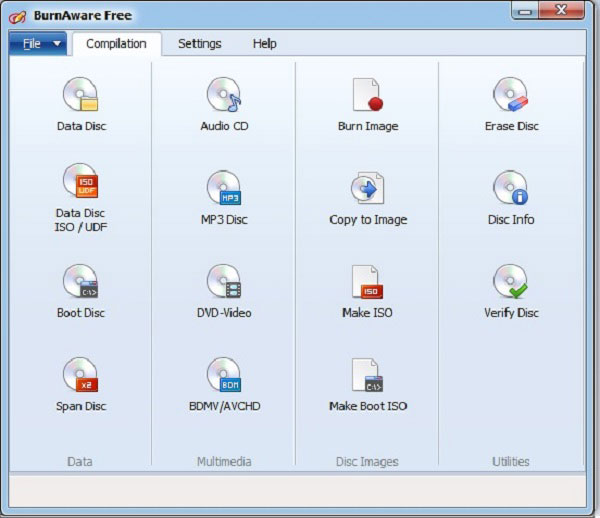600x518 pixels.
Task: Open the Help menu
Action: [x=264, y=44]
